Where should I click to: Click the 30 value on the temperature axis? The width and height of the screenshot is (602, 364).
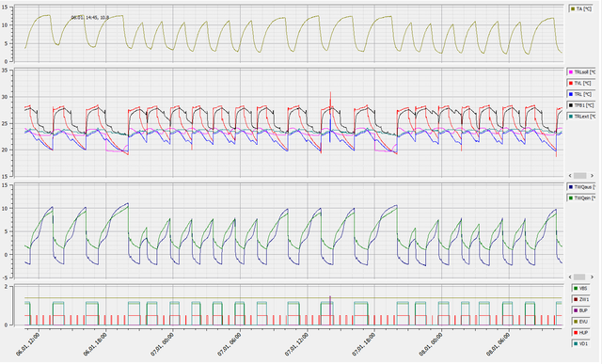click(5, 97)
